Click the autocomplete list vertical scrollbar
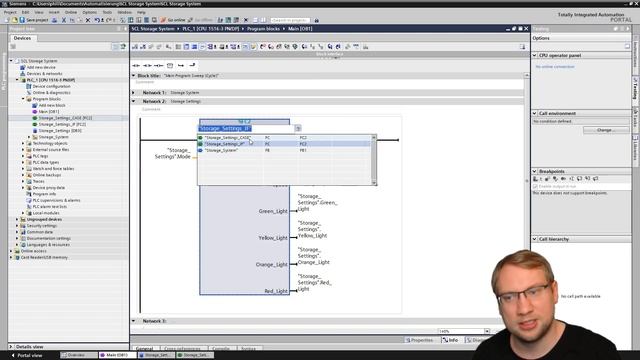The image size is (640, 360). tap(373, 160)
